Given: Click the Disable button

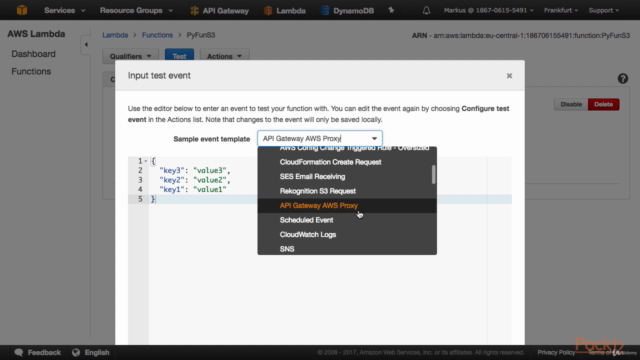Looking at the screenshot, I should pos(571,104).
